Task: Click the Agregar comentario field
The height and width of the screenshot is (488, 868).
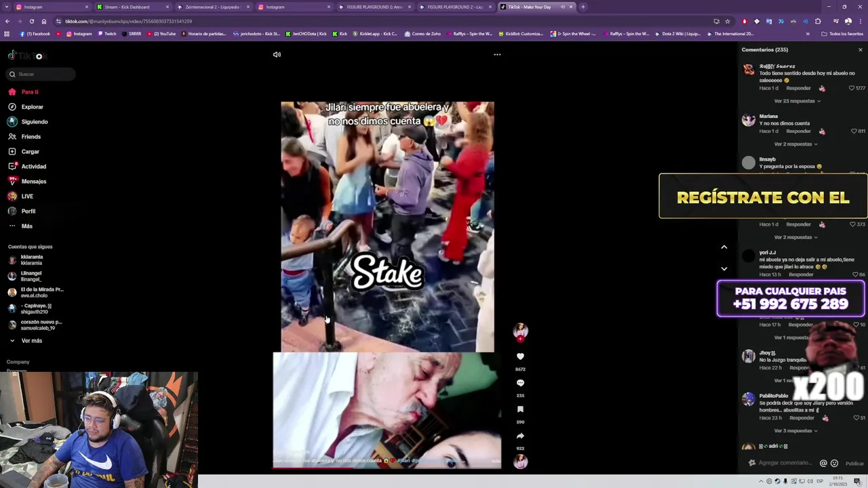Action: (785, 463)
